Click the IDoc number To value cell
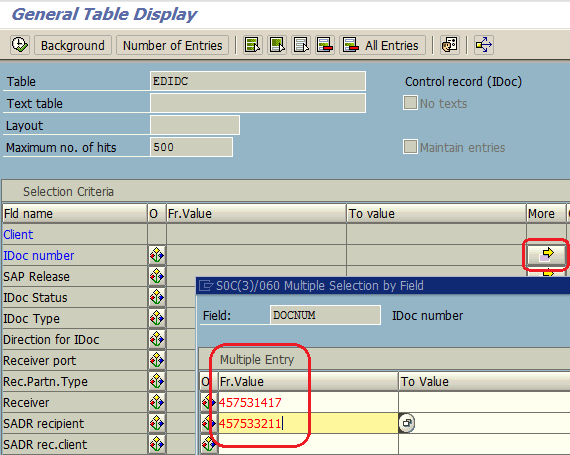 [x=437, y=255]
